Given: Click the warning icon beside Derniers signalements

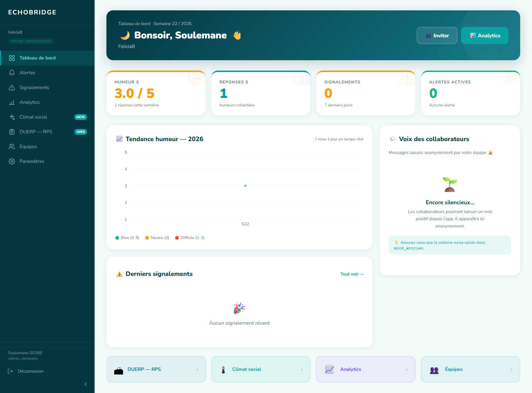Looking at the screenshot, I should point(119,274).
